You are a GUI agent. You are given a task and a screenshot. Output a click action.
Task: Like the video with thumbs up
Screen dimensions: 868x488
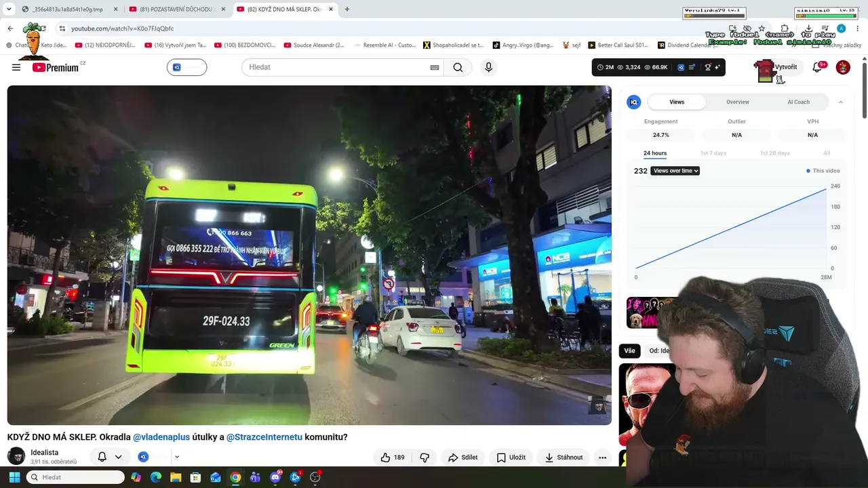[x=393, y=457]
